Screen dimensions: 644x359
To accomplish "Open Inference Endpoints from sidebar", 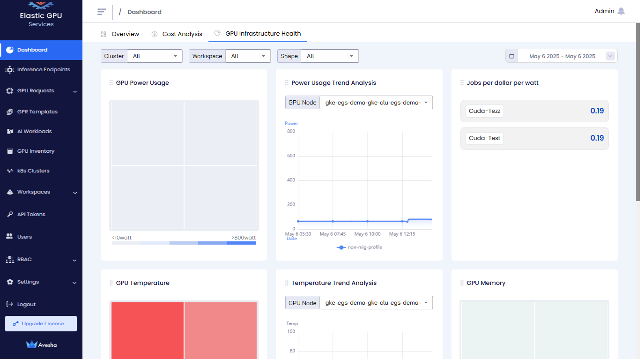I will [x=43, y=69].
